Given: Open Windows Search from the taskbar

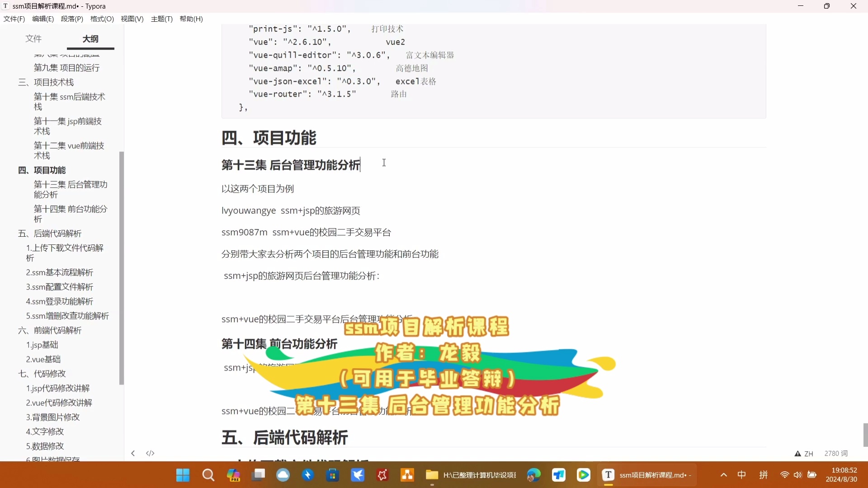Looking at the screenshot, I should pyautogui.click(x=208, y=475).
